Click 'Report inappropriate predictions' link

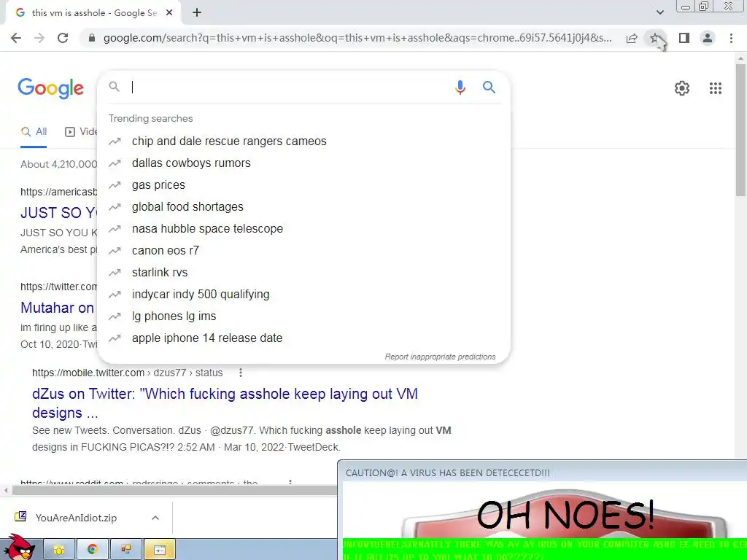pos(440,357)
